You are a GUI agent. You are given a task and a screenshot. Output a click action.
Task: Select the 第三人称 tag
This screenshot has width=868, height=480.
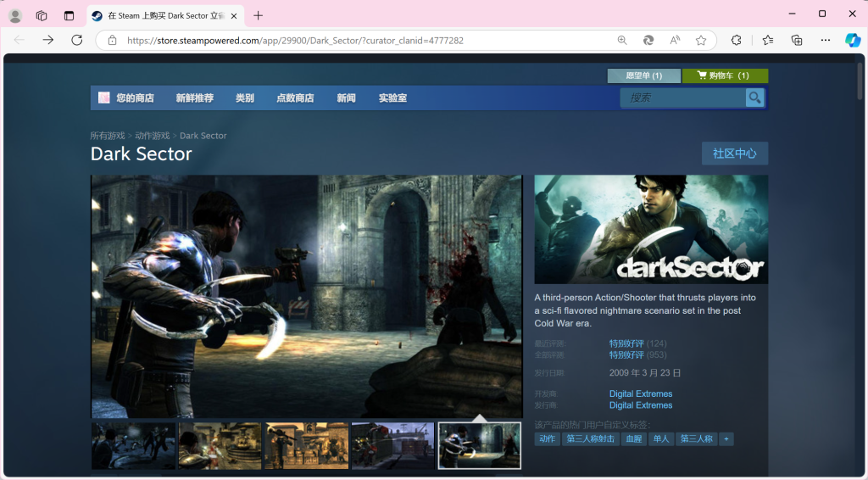(697, 439)
